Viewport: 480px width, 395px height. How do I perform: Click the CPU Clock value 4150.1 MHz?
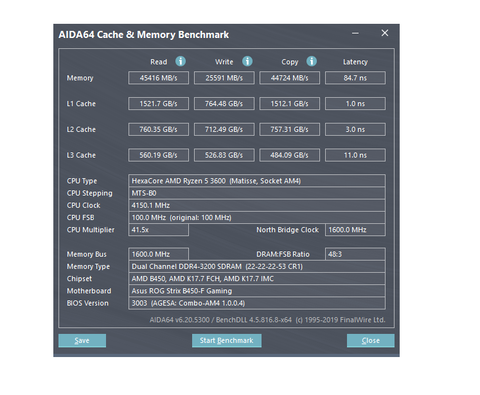257,205
